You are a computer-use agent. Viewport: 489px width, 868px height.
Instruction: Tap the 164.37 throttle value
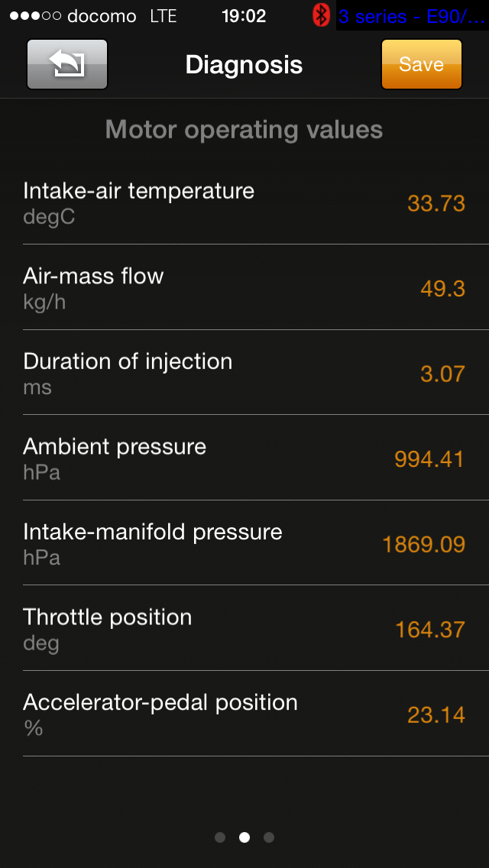430,630
